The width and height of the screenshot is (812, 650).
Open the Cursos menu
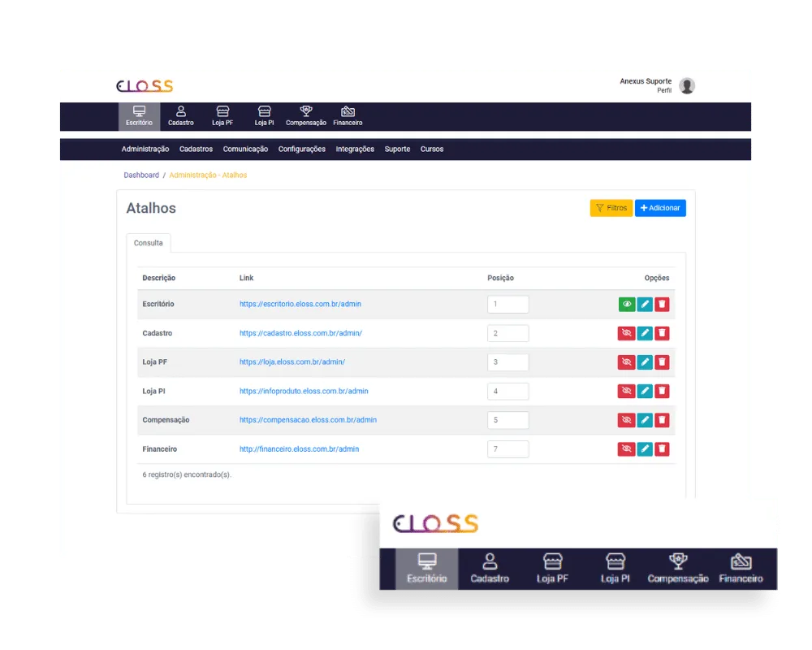pyautogui.click(x=432, y=149)
